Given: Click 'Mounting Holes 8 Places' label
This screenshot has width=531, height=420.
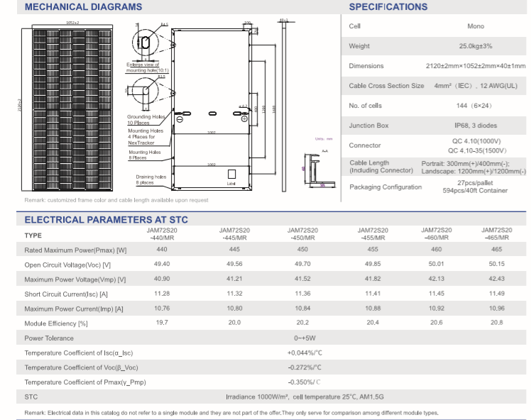Looking at the screenshot, I should tap(145, 155).
